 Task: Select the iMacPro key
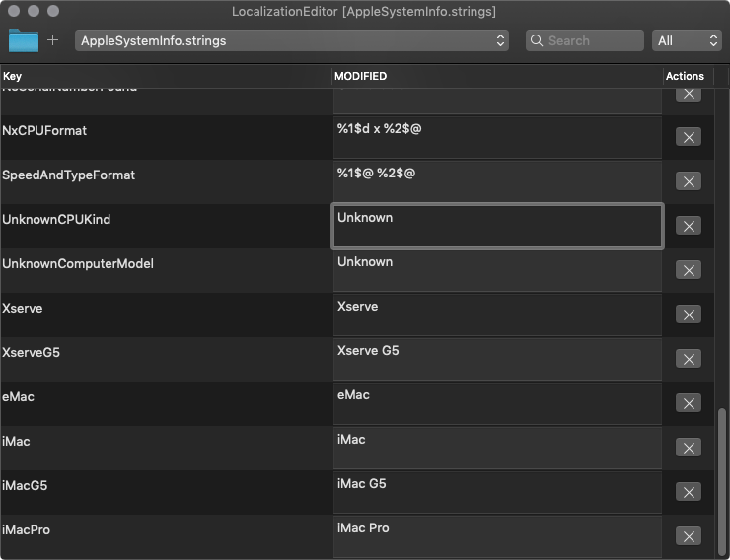[26, 529]
